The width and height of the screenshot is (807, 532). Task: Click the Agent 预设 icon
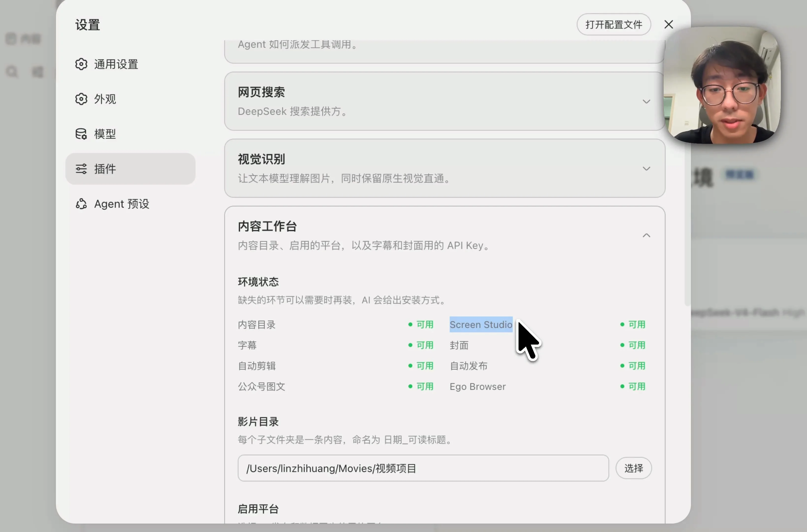[81, 204]
